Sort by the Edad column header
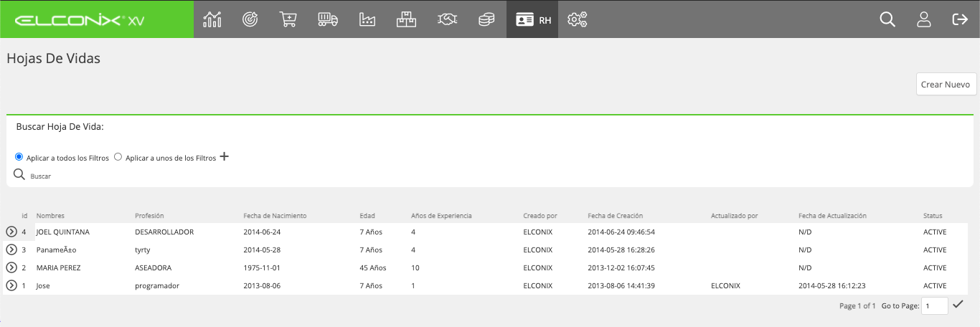Screen dimensions: 980x327 pos(367,215)
